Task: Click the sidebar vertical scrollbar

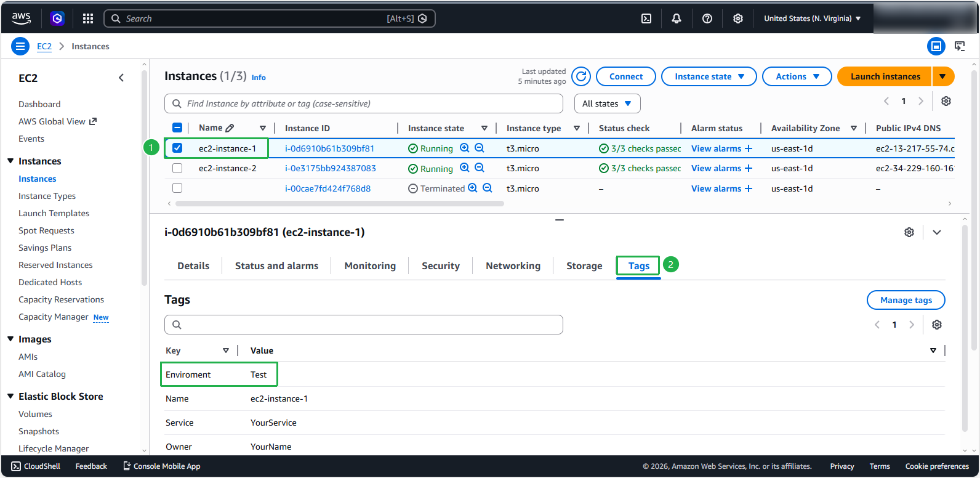Action: [144, 179]
